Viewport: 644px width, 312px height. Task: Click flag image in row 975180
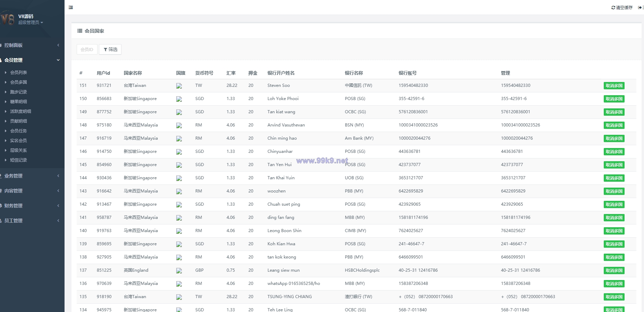coord(179,125)
